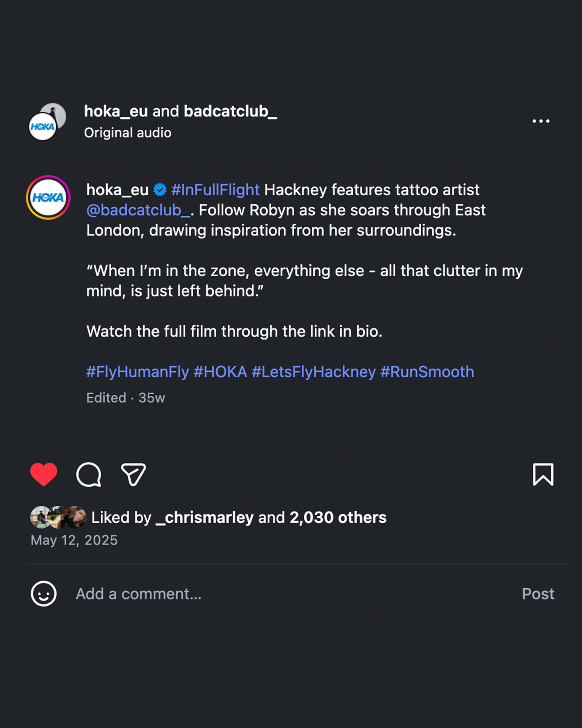Open the three-dot more options menu
Viewport: 582px width, 728px height.
click(540, 121)
